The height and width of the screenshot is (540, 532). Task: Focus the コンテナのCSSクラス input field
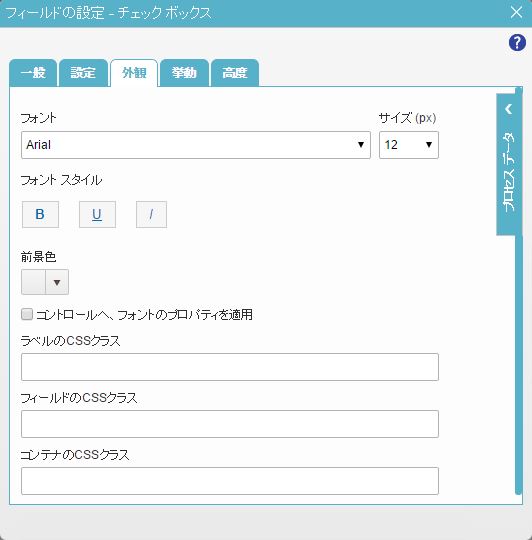[x=230, y=481]
